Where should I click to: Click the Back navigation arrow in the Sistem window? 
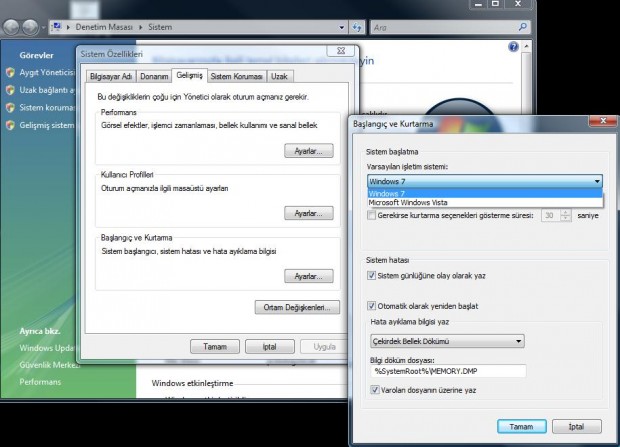(11, 27)
